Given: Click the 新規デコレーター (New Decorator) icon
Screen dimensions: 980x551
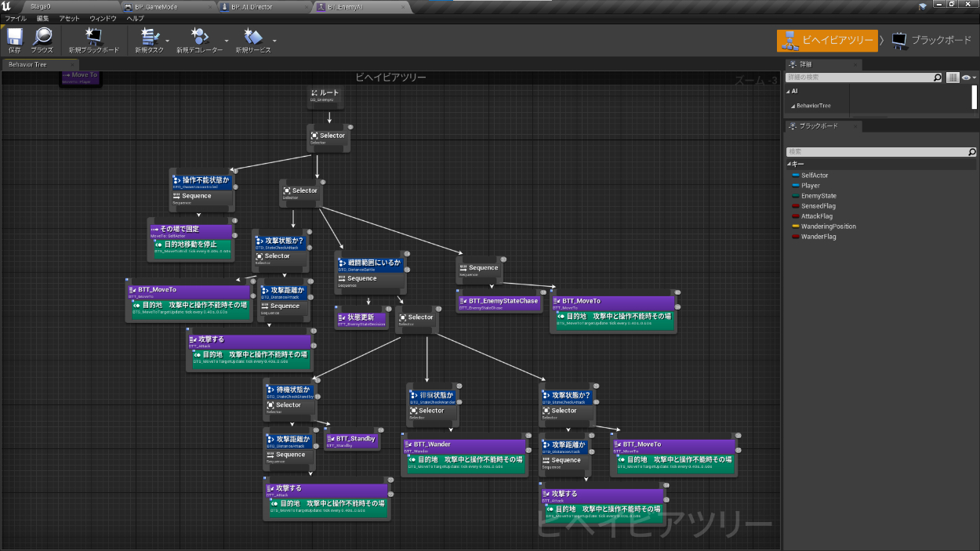Looking at the screenshot, I should [199, 37].
